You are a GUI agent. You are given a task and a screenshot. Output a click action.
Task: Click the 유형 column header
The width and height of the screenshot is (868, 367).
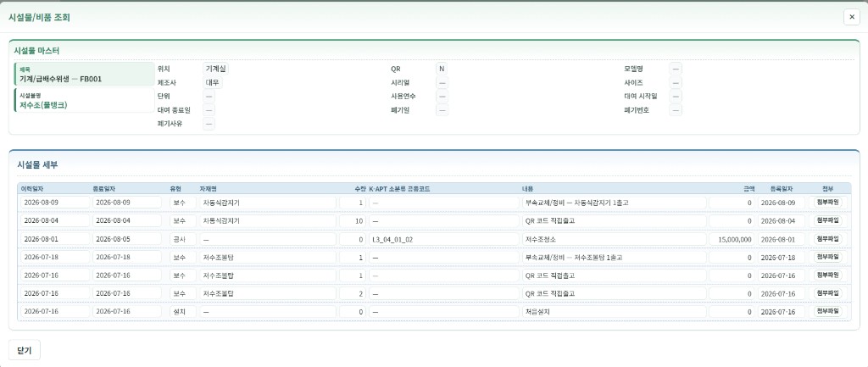[x=175, y=188]
